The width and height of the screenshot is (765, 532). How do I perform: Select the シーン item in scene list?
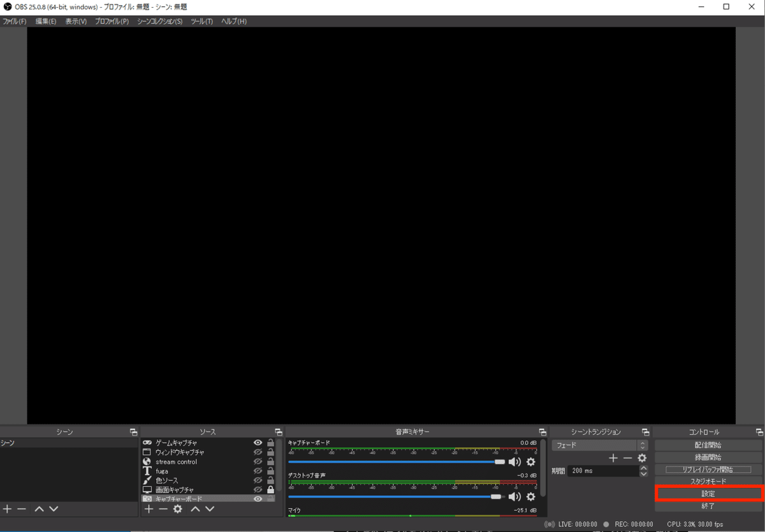pos(69,443)
